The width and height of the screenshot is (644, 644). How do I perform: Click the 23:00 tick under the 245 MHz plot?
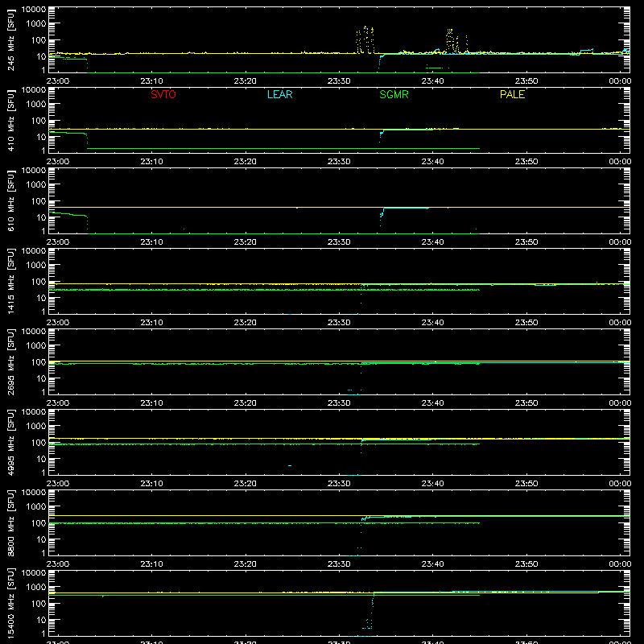pos(58,81)
